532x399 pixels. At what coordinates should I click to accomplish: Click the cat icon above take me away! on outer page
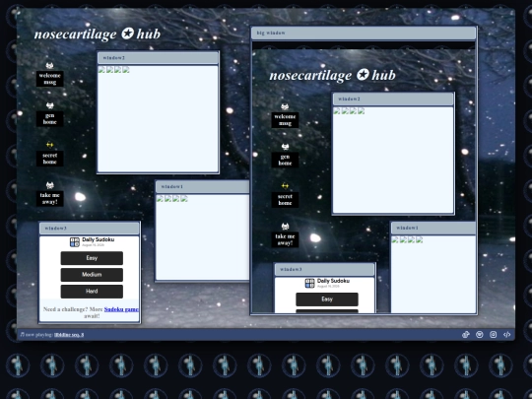click(x=49, y=185)
